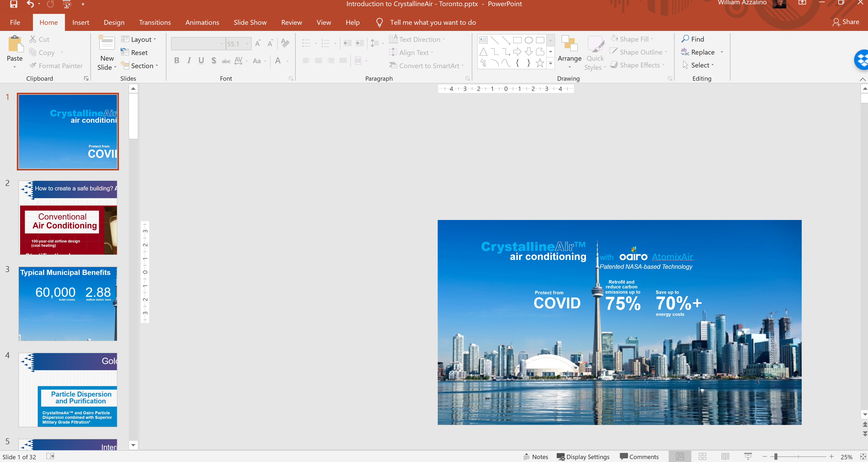Switch to Reading View

[x=725, y=456]
